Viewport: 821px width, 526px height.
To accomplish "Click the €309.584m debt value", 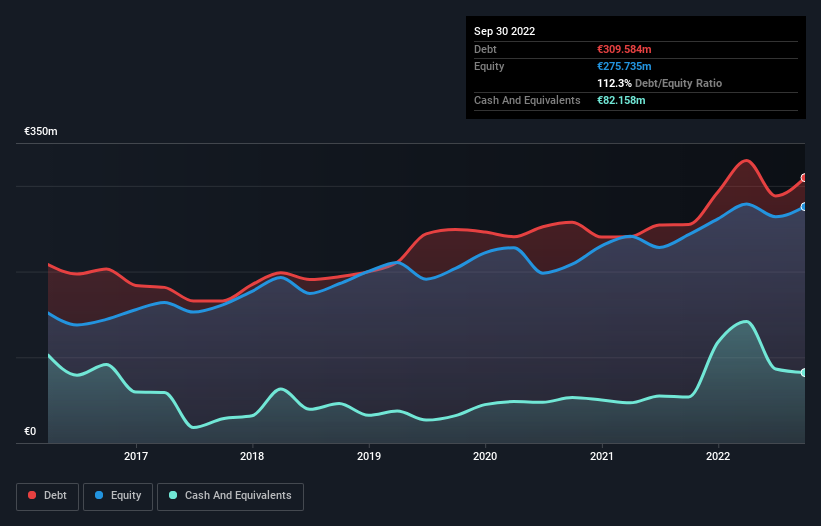I will [x=624, y=49].
